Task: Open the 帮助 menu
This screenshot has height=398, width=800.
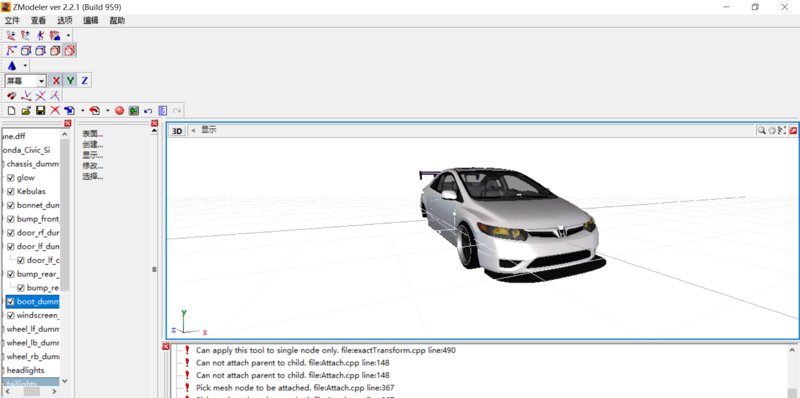Action: coord(117,20)
